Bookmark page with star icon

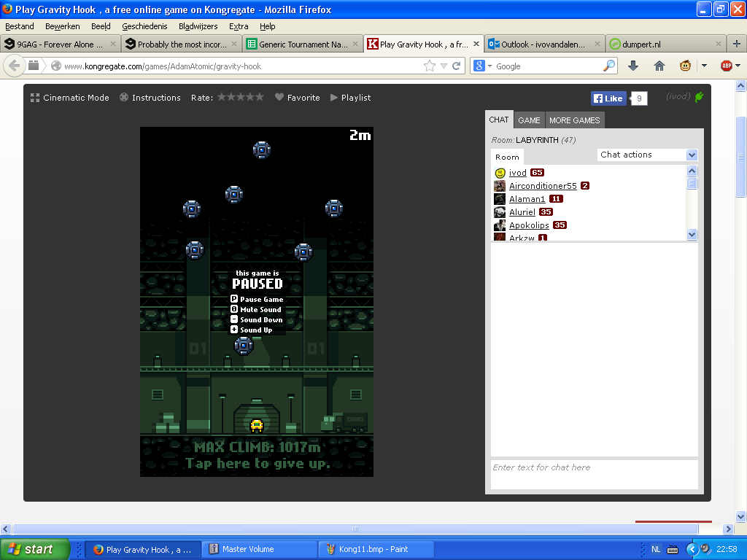click(x=429, y=66)
